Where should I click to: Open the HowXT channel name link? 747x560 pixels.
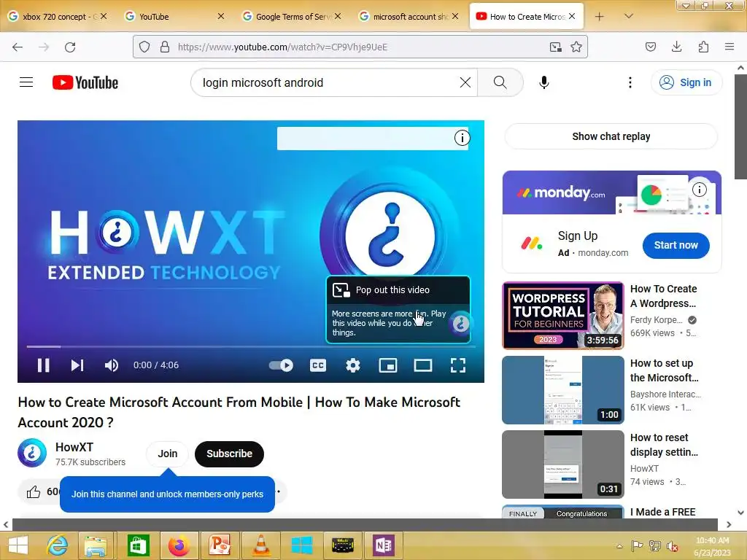click(x=74, y=447)
